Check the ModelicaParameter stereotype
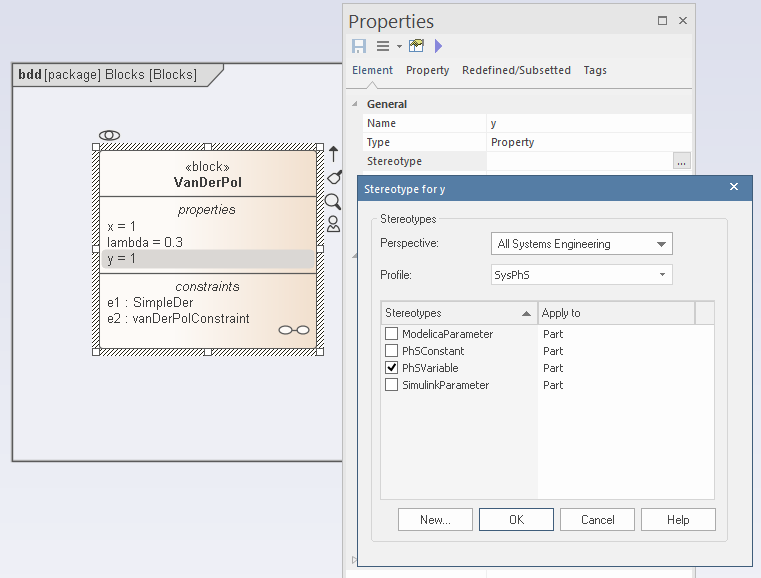The height and width of the screenshot is (578, 761). point(392,334)
